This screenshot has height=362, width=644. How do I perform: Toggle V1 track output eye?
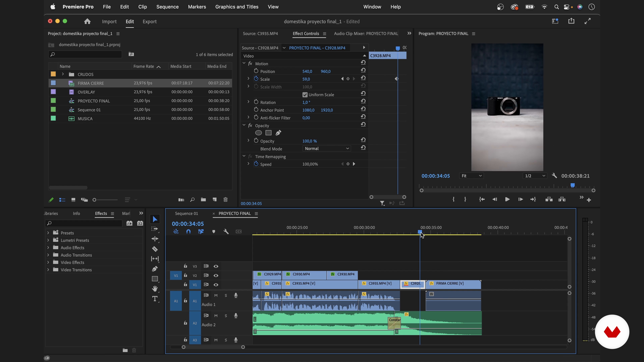216,285
